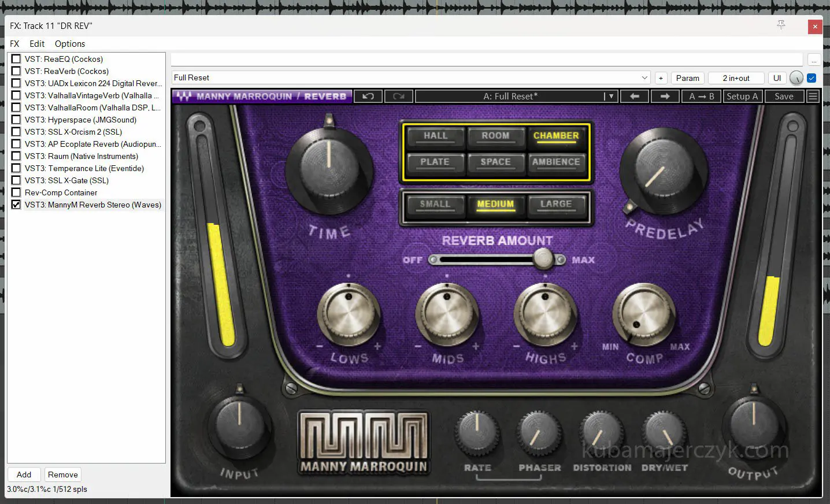Click the undo arrow in Waves toolbar
The height and width of the screenshot is (504, 830).
coord(368,97)
